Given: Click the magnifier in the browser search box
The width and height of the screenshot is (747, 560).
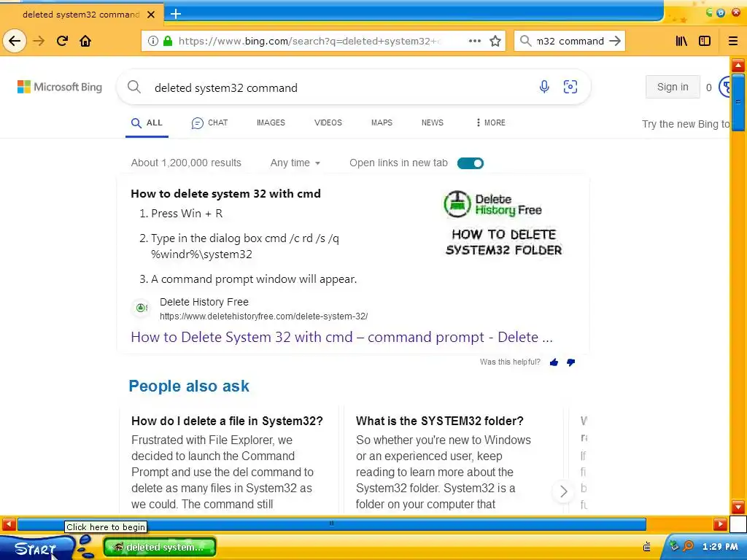Looking at the screenshot, I should [x=525, y=41].
